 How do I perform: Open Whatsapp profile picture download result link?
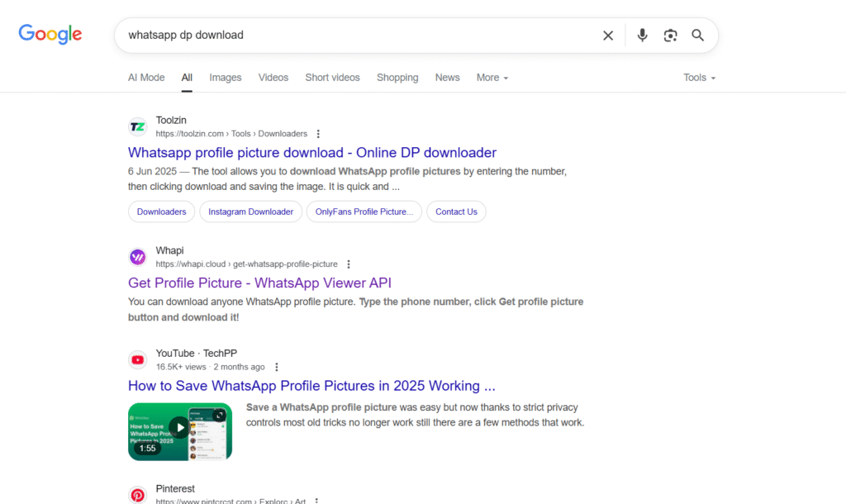[x=311, y=153]
